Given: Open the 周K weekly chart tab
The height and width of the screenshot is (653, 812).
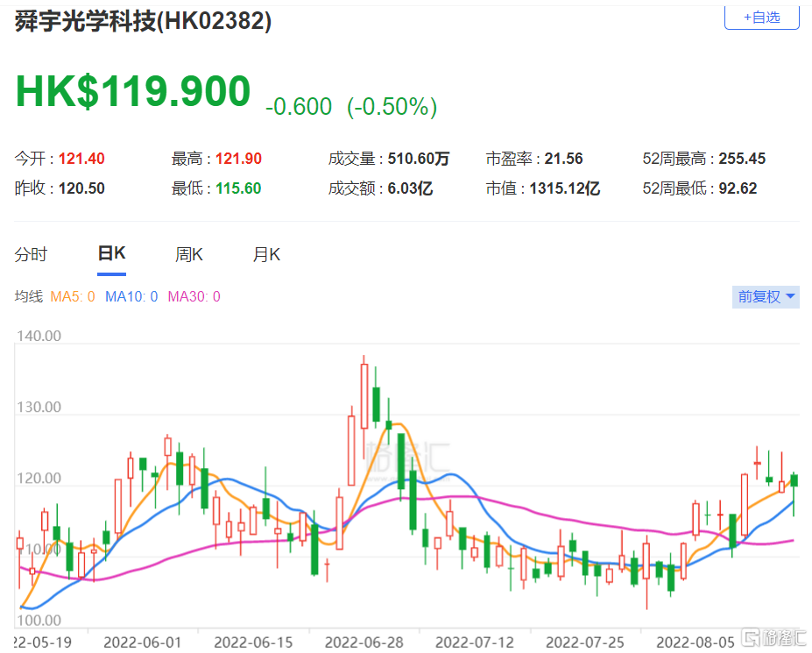Looking at the screenshot, I should (x=189, y=254).
